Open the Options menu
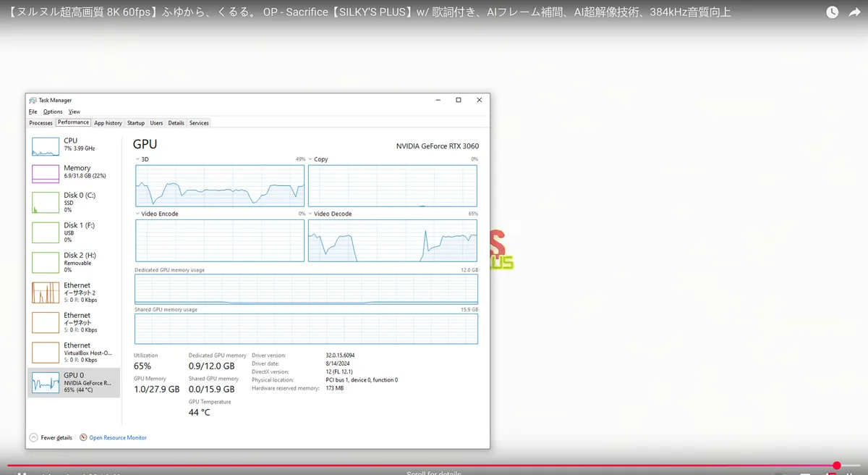 point(53,112)
